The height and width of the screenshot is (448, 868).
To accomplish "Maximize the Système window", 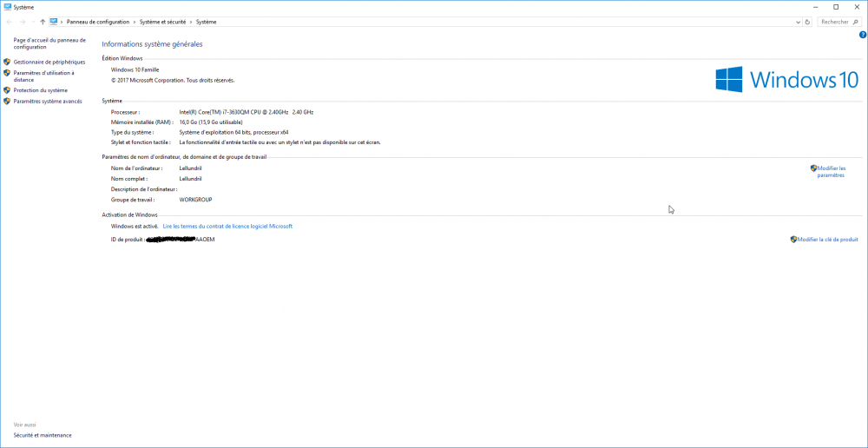I will click(x=836, y=7).
